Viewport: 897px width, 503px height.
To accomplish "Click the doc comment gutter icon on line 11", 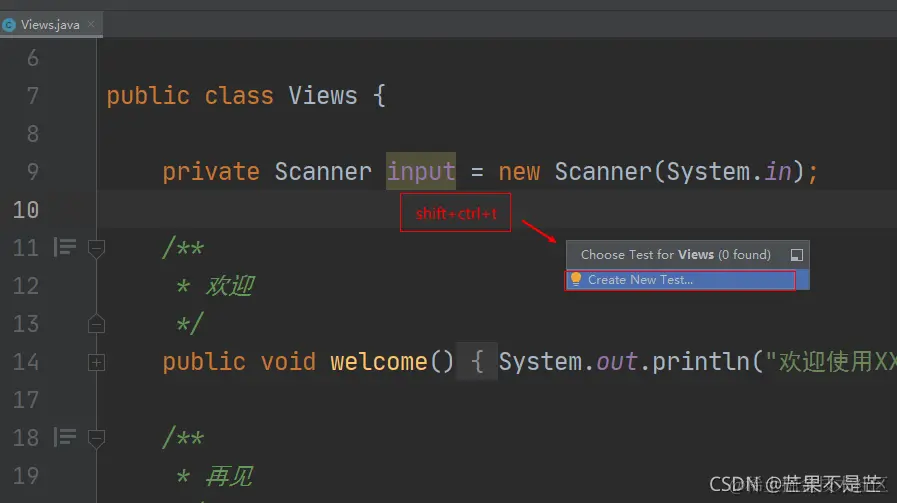I will click(x=65, y=247).
